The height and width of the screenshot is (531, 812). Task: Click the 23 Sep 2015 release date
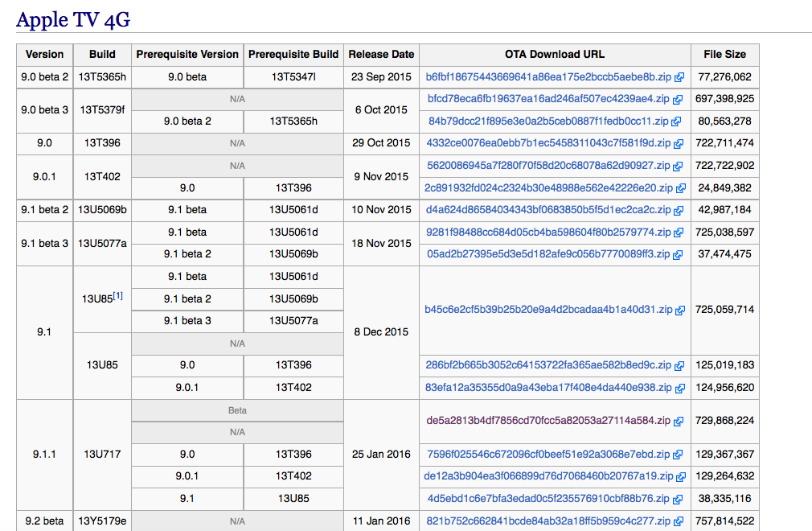click(x=381, y=76)
